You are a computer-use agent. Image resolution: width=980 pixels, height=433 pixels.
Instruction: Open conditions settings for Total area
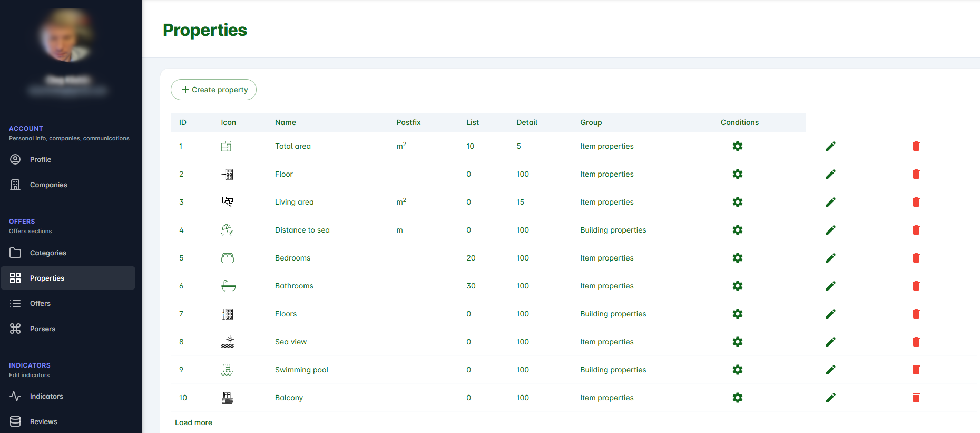pos(738,146)
